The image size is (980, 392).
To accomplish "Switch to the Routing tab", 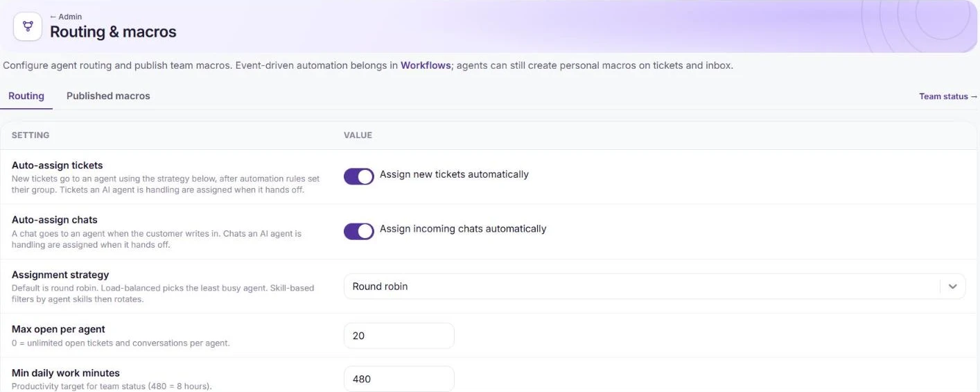I will pos(26,96).
